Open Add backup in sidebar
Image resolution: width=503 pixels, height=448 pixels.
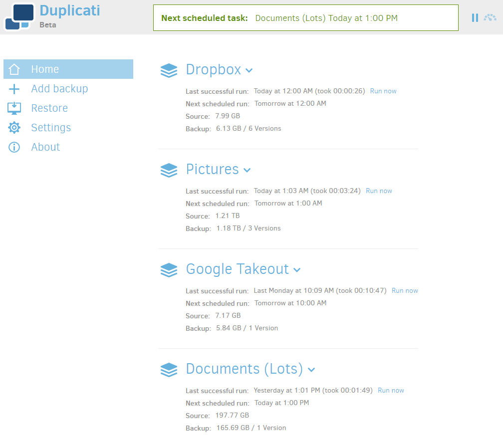(x=59, y=88)
